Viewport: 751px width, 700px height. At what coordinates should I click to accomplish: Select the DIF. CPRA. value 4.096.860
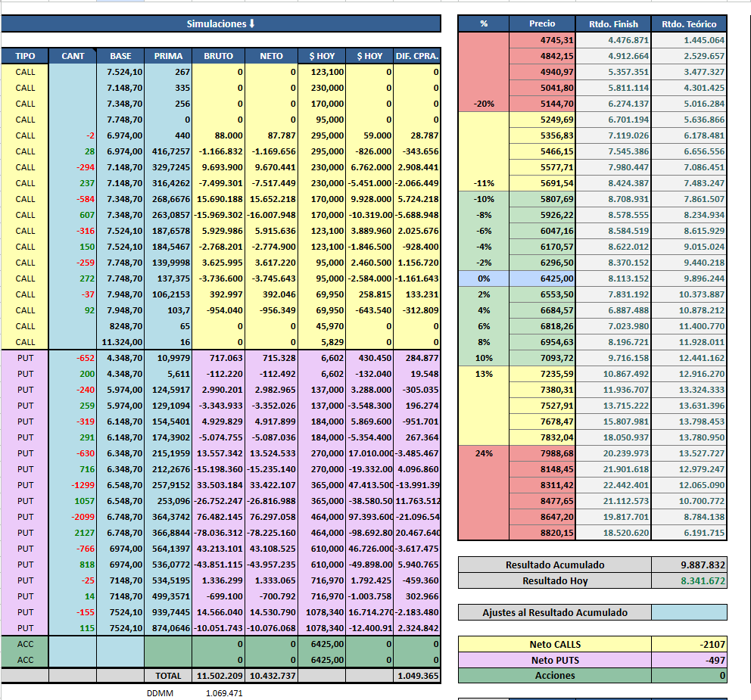(417, 469)
